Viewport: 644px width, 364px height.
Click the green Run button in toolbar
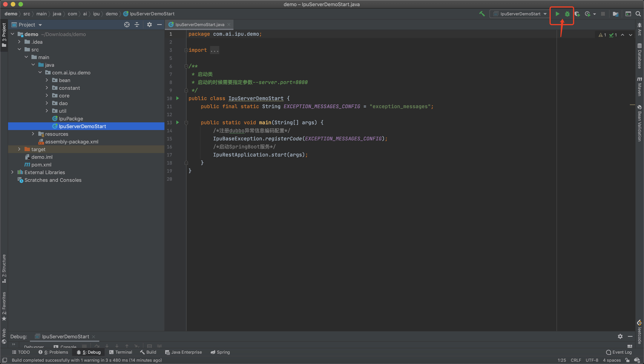tap(557, 14)
